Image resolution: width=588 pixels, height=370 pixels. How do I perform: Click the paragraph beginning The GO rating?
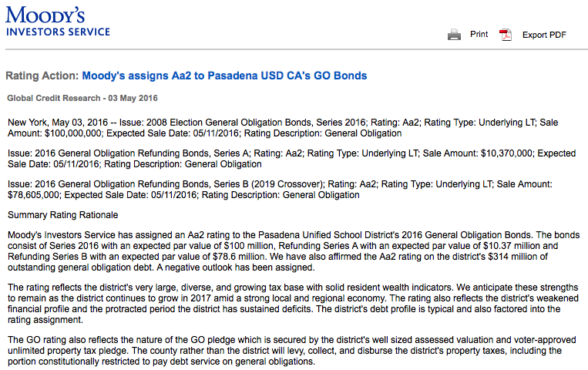(x=292, y=351)
